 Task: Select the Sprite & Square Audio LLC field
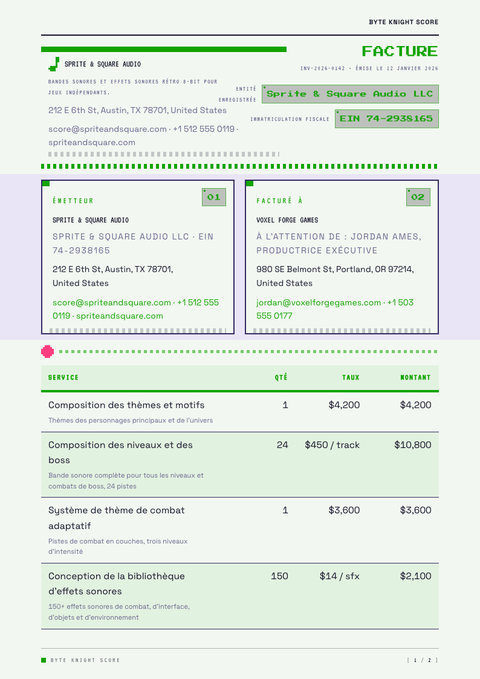point(350,94)
